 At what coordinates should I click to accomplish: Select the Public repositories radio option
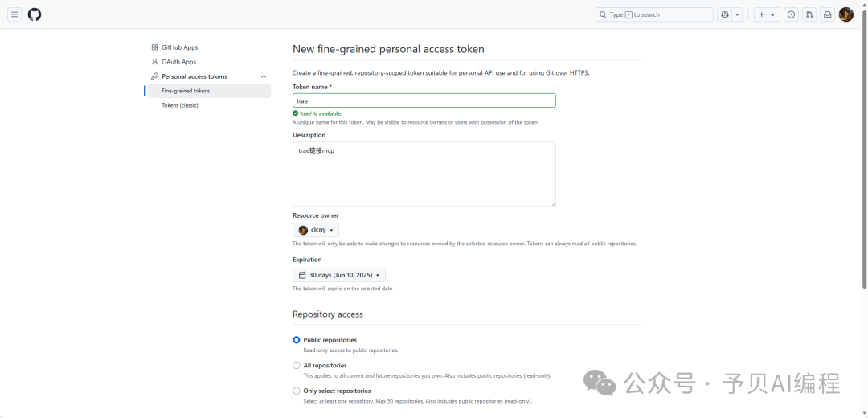(297, 340)
